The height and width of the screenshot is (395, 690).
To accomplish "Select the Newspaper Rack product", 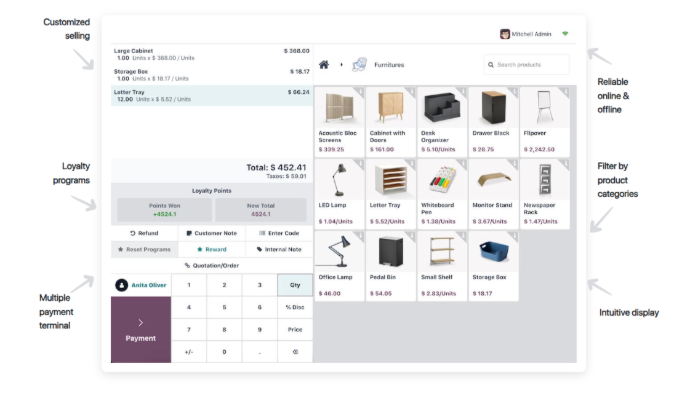I will click(x=545, y=194).
